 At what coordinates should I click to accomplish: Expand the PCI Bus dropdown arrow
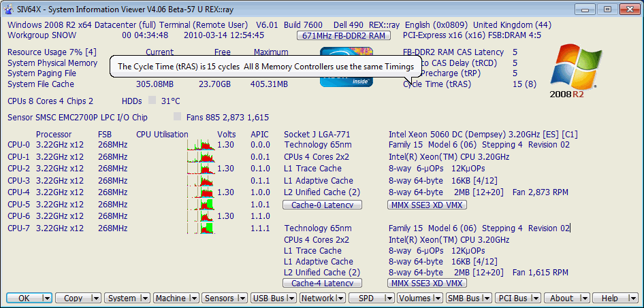pyautogui.click(x=536, y=298)
